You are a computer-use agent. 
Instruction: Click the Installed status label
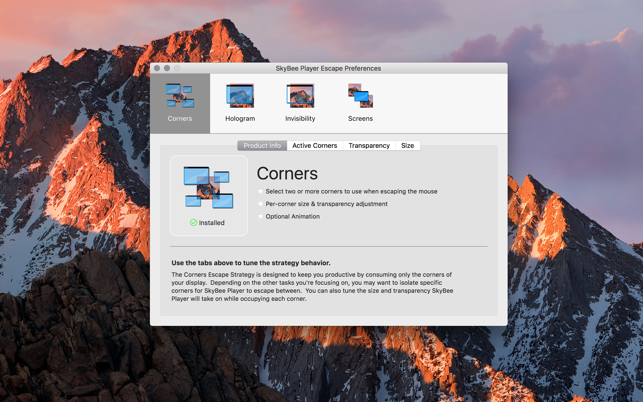pyautogui.click(x=212, y=223)
